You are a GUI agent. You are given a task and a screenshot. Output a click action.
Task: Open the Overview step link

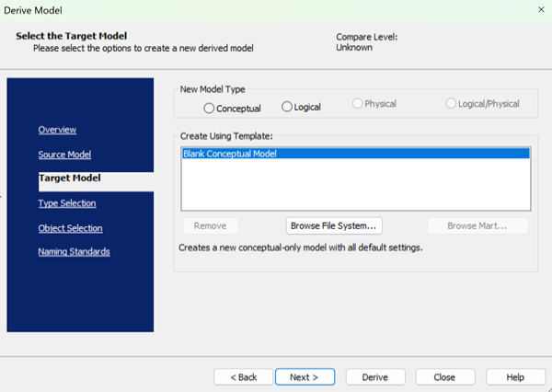pos(57,130)
